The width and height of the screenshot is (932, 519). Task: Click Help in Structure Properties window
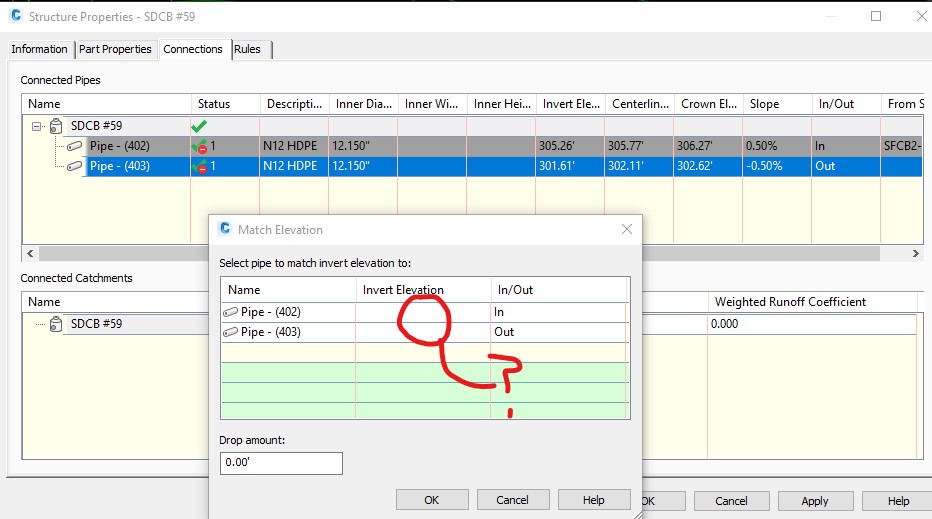[x=898, y=501]
